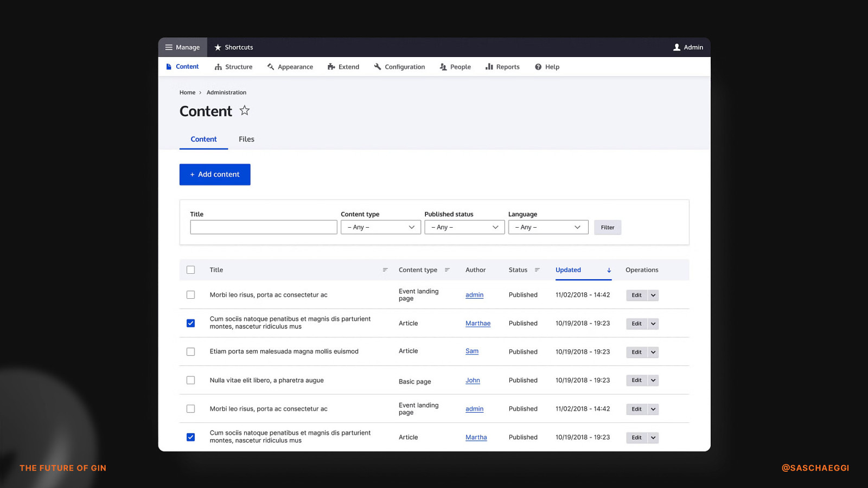Sort table by Content type column header

pos(418,270)
